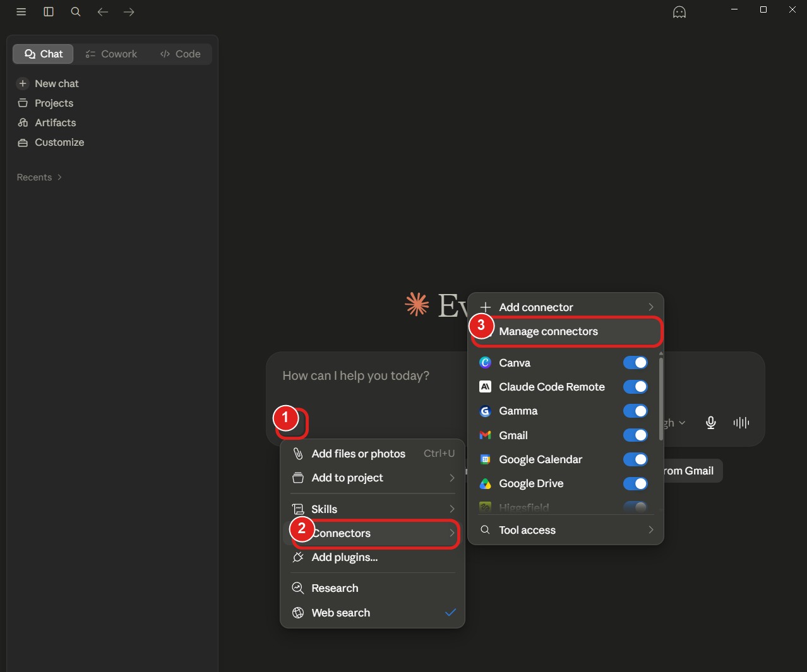Click the Google Calendar logo icon

[x=485, y=459]
